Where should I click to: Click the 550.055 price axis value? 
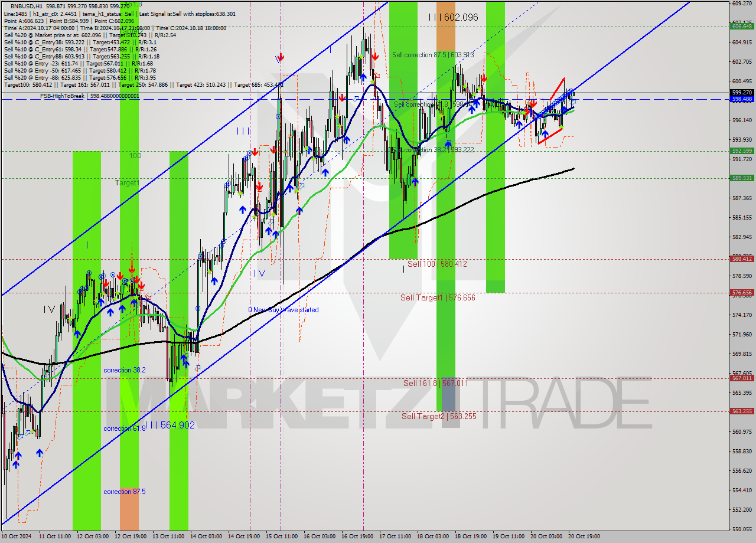(742, 529)
